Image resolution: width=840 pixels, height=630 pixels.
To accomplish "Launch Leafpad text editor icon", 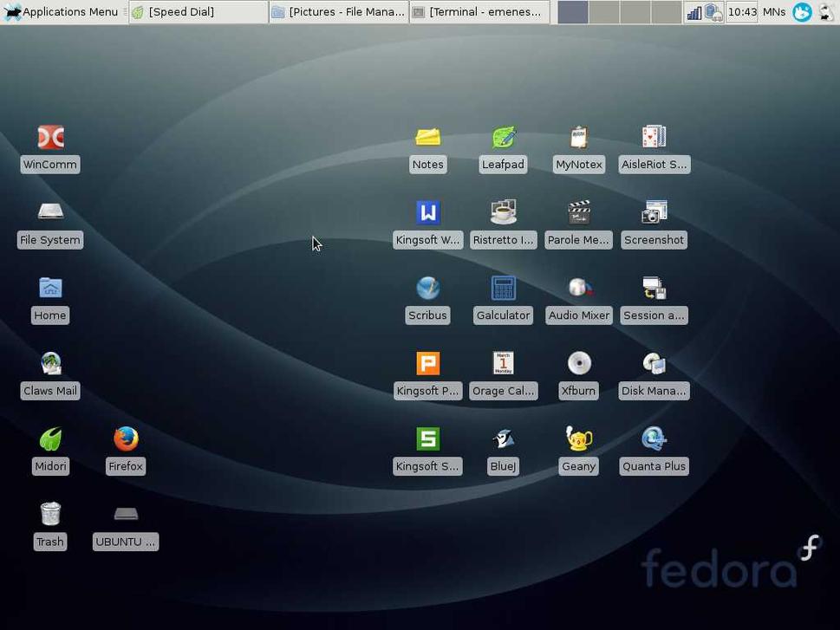I will (504, 137).
